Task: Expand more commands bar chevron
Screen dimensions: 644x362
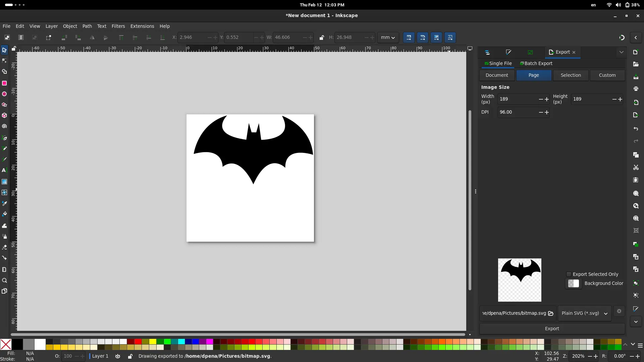Action: pyautogui.click(x=636, y=322)
